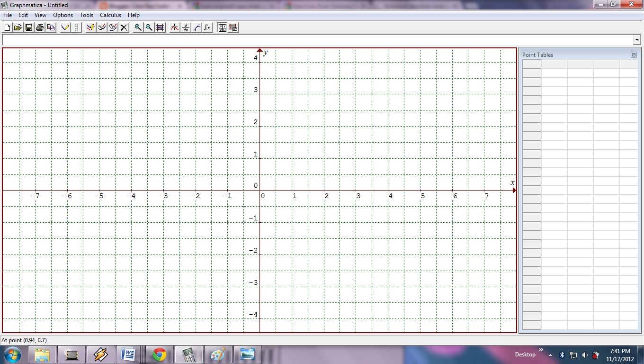Open the Options menu
644x364 pixels.
click(63, 15)
